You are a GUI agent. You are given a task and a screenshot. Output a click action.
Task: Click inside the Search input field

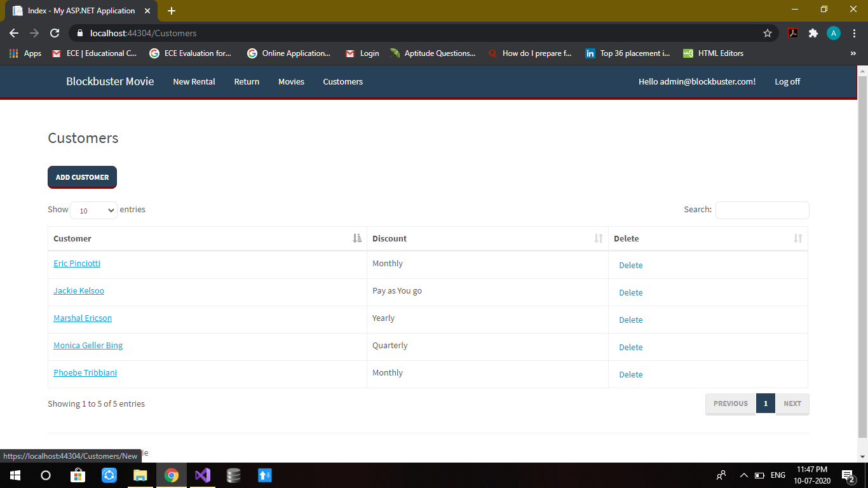(x=762, y=210)
